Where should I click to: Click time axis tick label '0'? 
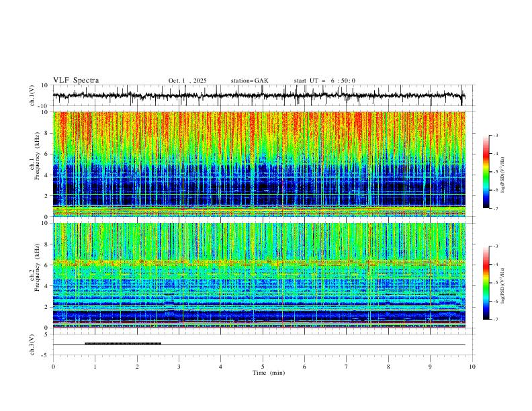[x=53, y=367]
